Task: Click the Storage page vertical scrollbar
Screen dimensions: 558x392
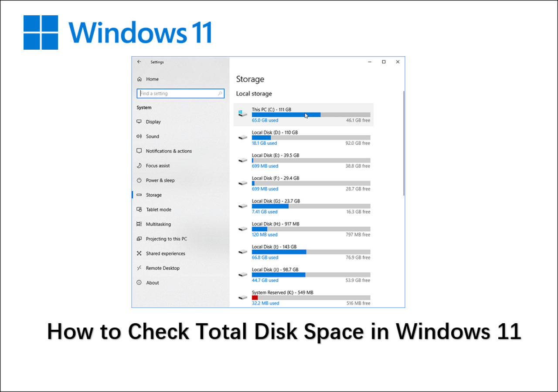Action: coord(404,143)
